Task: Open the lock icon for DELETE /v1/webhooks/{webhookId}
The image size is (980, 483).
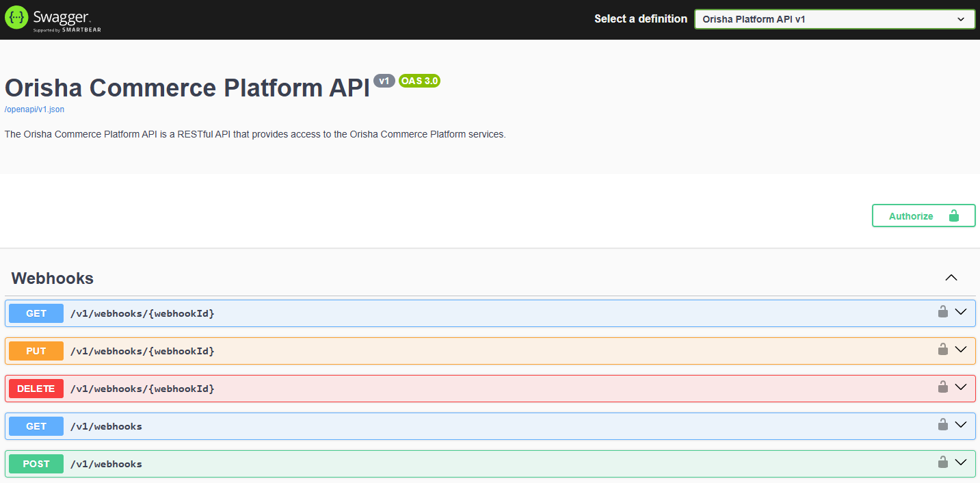Action: [x=943, y=387]
